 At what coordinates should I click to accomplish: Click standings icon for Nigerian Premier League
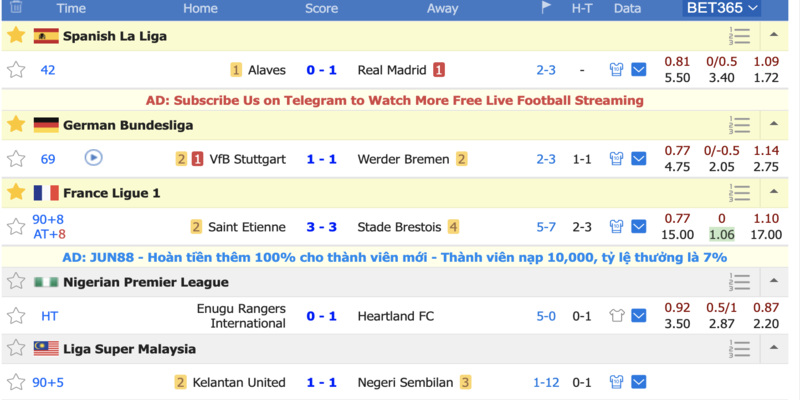pyautogui.click(x=739, y=282)
